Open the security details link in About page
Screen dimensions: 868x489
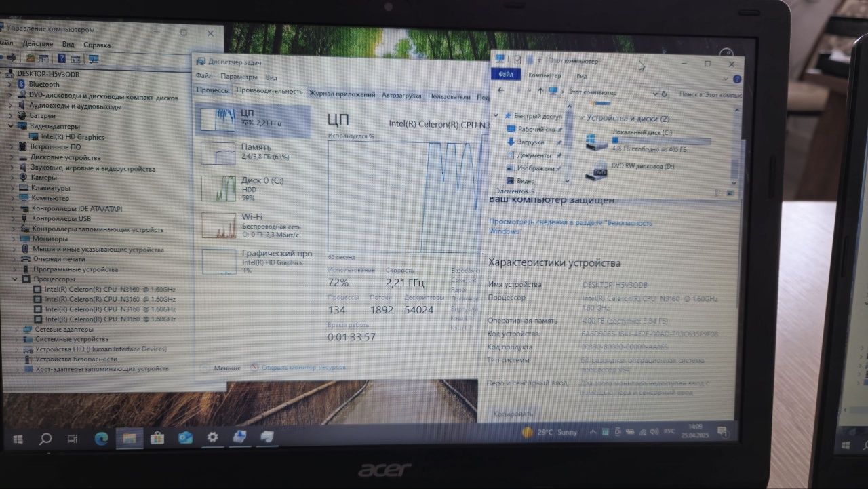(570, 227)
